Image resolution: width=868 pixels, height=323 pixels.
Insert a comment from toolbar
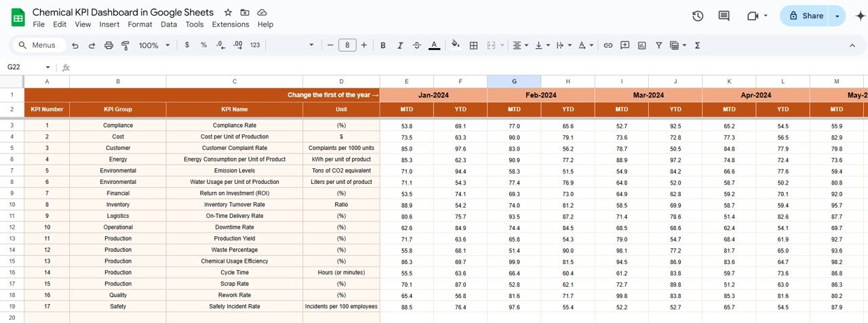625,45
